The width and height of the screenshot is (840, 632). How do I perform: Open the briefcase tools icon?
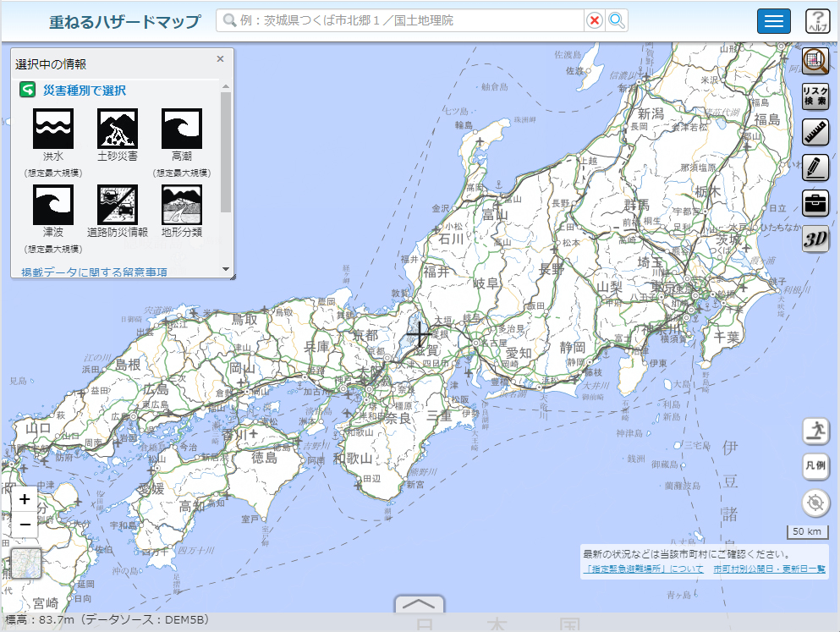coord(815,203)
